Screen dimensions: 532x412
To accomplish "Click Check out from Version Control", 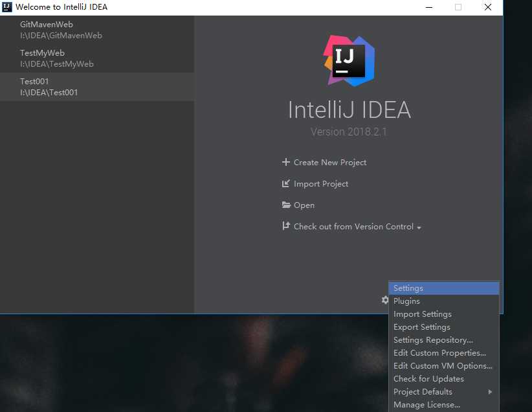I will point(353,227).
